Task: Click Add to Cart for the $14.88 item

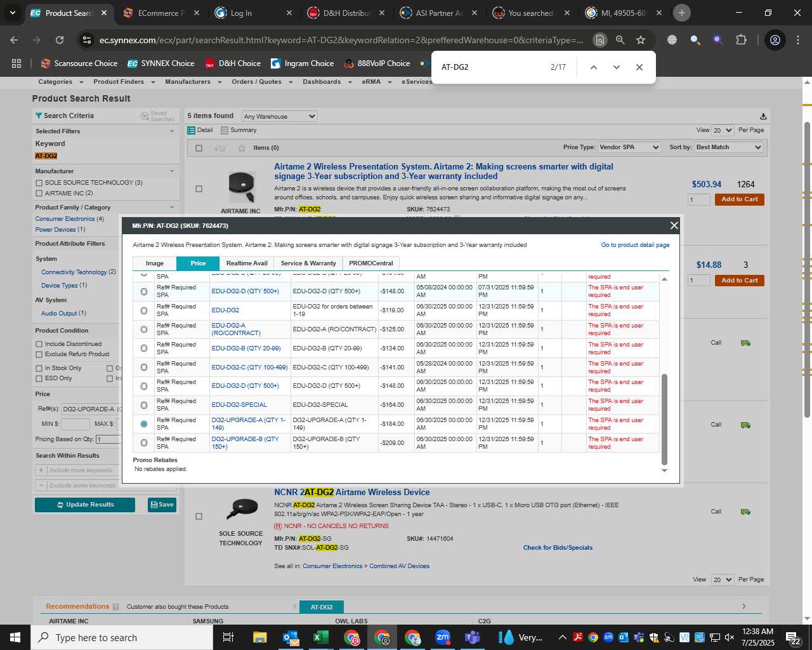Action: coord(740,281)
